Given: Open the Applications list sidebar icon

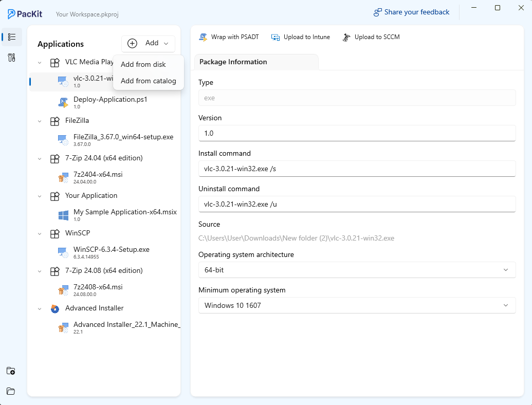Looking at the screenshot, I should click(11, 37).
